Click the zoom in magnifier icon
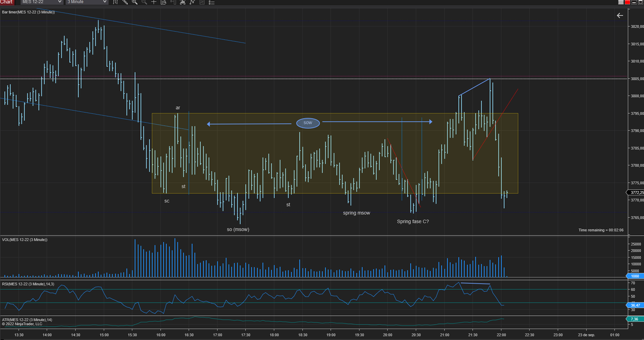 point(134,2)
